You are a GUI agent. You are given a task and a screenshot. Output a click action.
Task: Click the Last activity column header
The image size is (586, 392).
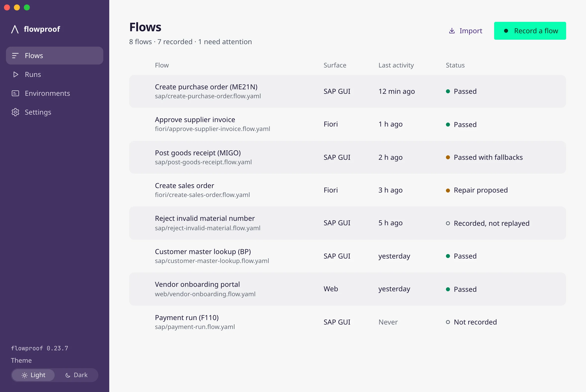click(x=396, y=65)
